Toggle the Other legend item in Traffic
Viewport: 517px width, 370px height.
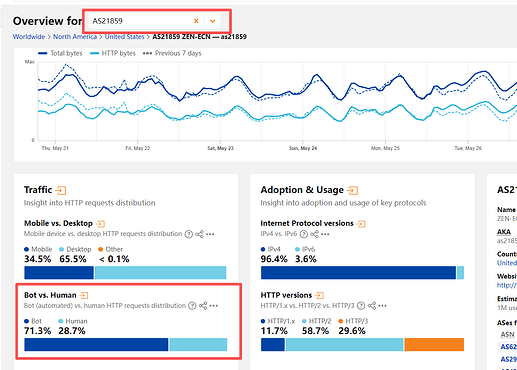click(x=110, y=249)
